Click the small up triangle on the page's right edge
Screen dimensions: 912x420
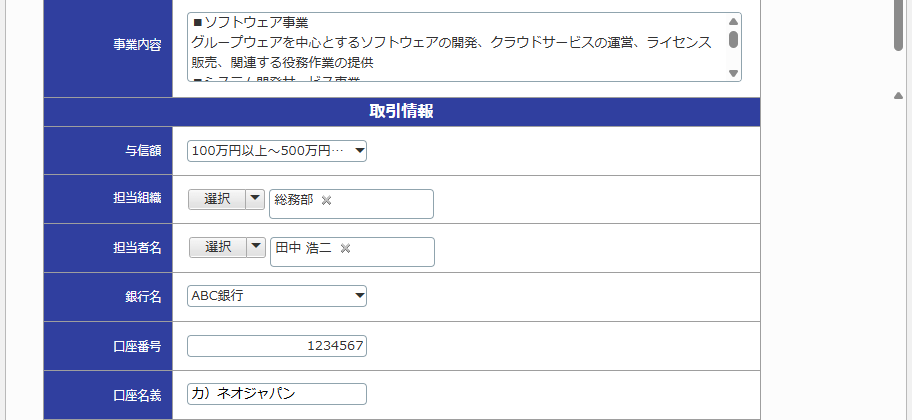click(898, 96)
